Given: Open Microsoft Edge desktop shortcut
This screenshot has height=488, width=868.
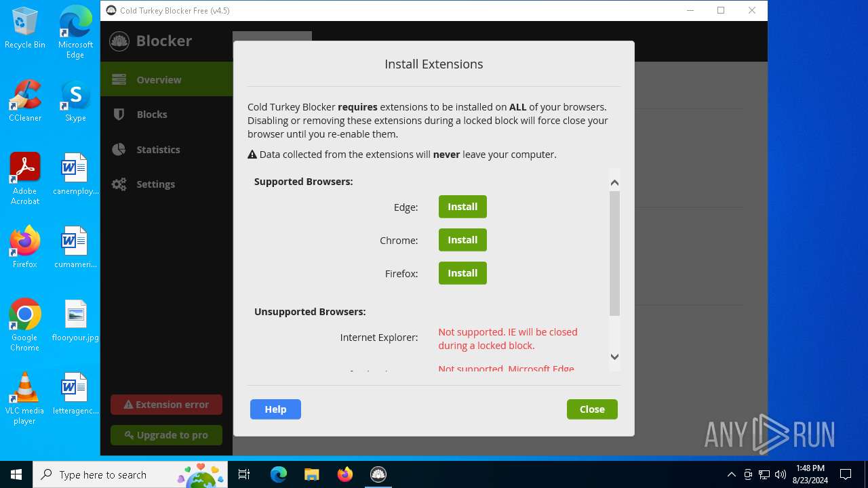Looking at the screenshot, I should click(x=75, y=32).
